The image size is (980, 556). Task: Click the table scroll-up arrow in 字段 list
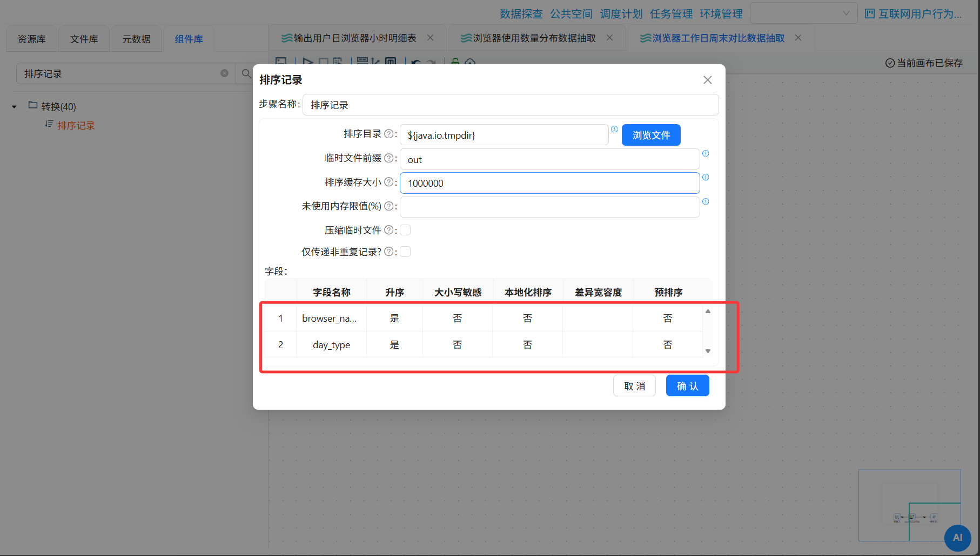coord(708,311)
